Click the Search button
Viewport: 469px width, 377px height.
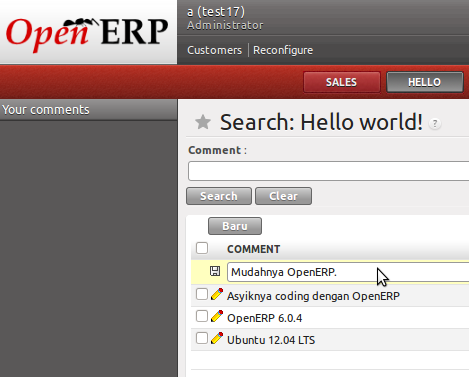point(219,196)
